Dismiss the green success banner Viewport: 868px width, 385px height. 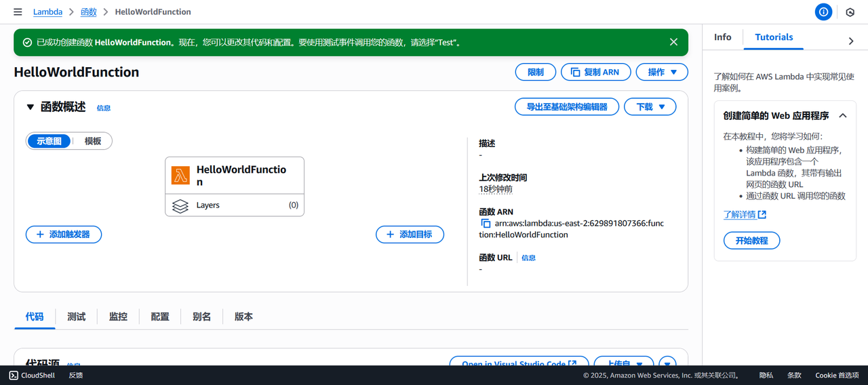(673, 42)
